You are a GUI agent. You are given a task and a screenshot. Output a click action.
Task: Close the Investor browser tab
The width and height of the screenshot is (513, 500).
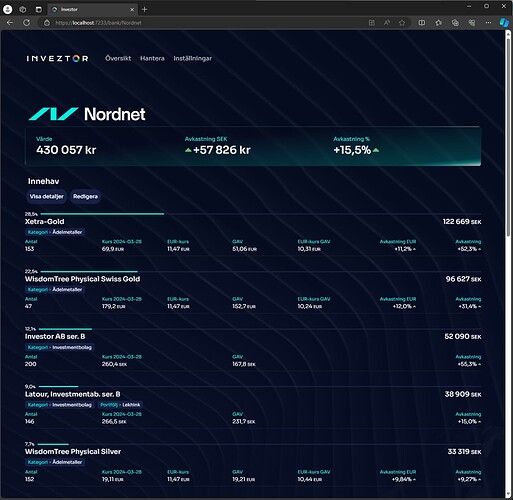tap(132, 10)
